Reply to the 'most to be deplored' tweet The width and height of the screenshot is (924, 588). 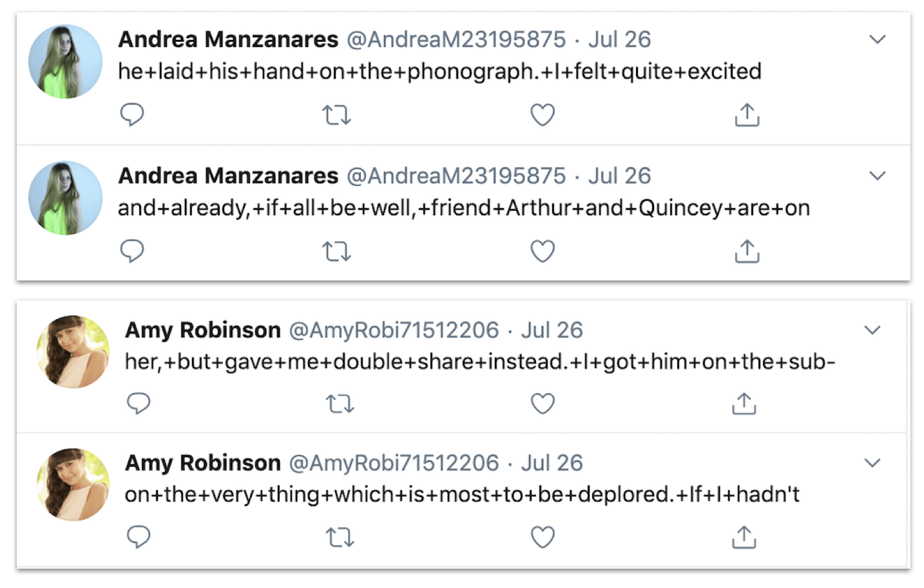point(139,537)
